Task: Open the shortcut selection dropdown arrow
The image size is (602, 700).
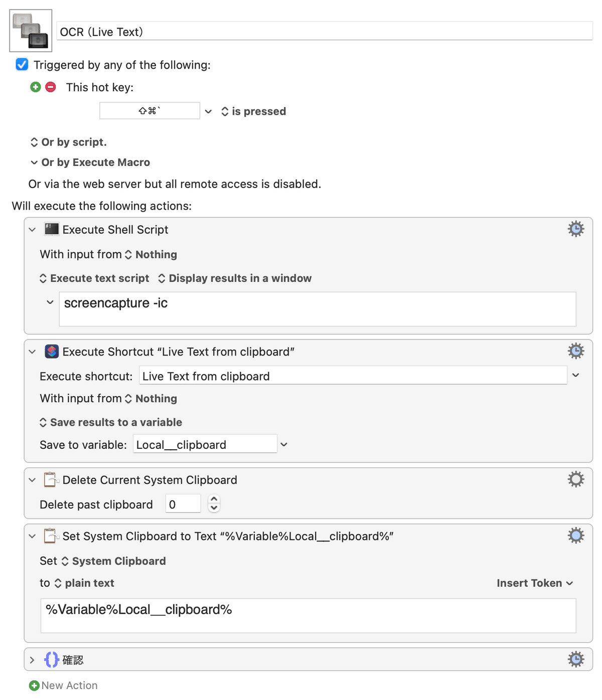Action: (x=576, y=376)
